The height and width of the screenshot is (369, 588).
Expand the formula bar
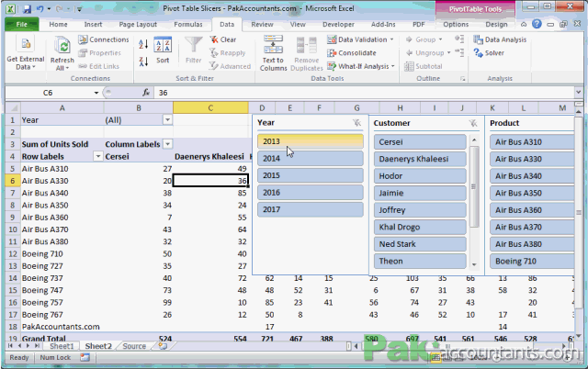578,92
